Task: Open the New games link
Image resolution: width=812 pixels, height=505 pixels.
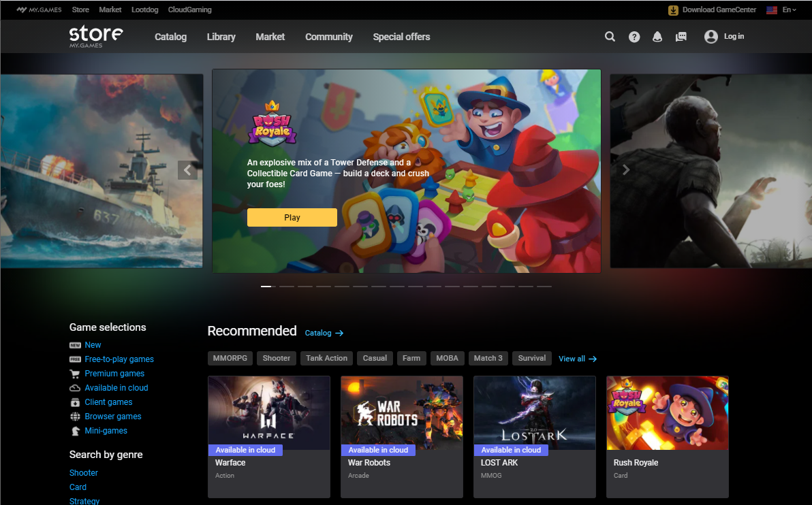Action: 93,345
